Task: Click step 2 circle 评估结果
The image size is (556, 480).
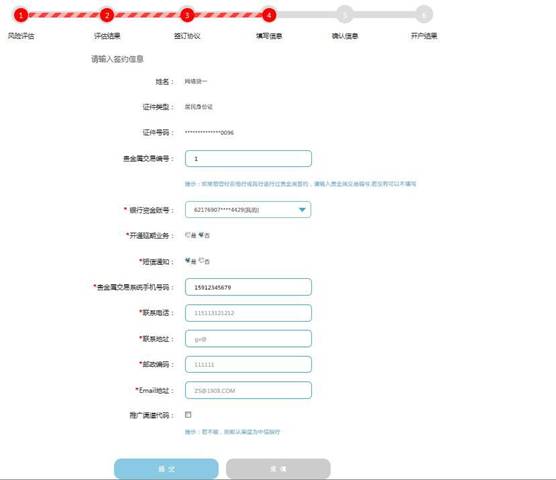Action: (107, 15)
